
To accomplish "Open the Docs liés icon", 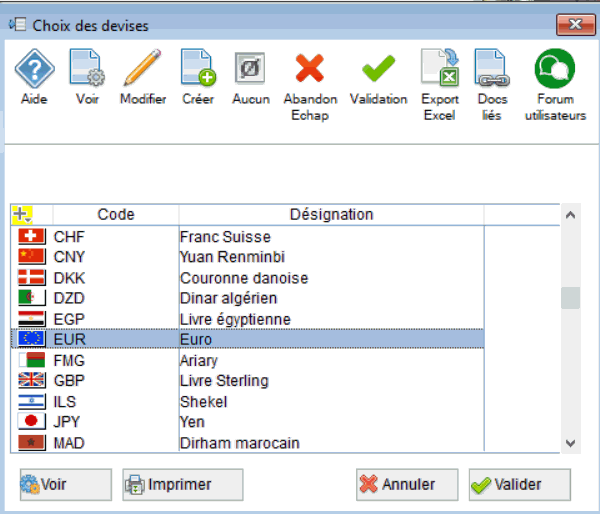I will [x=492, y=67].
